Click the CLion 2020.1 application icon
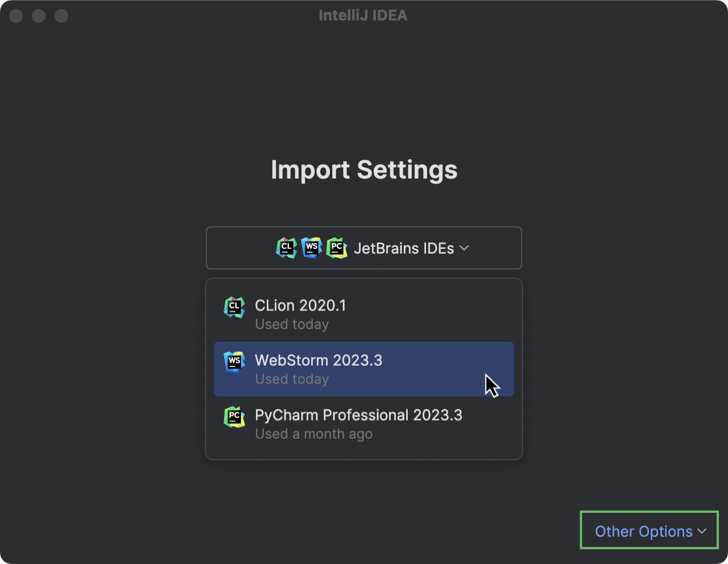This screenshot has height=564, width=728. 234,308
